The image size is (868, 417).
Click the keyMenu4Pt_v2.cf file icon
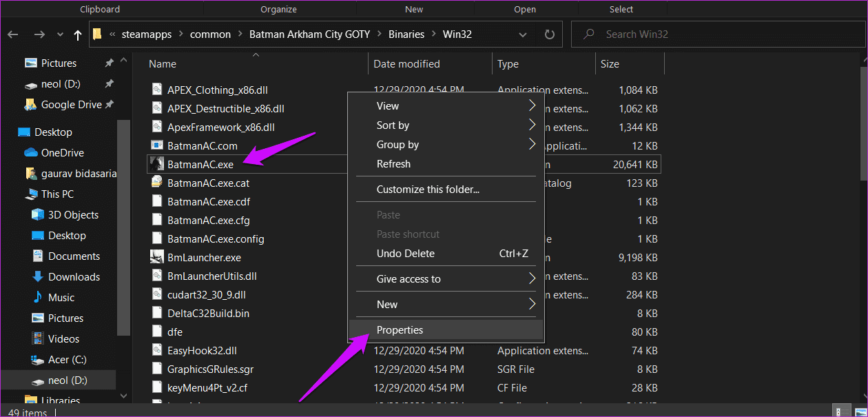tap(156, 387)
